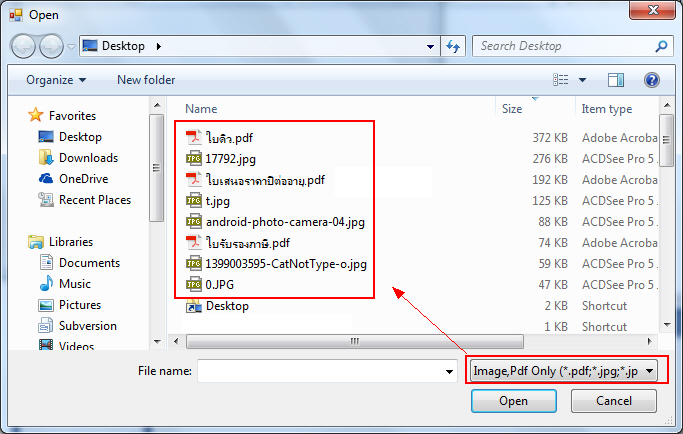Click the Favorites star icon

click(36, 115)
